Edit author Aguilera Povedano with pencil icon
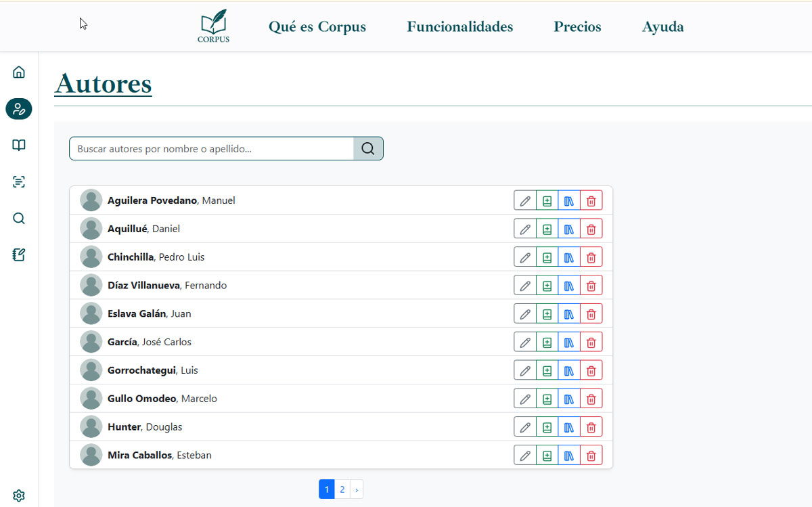Image resolution: width=812 pixels, height=507 pixels. (x=525, y=201)
